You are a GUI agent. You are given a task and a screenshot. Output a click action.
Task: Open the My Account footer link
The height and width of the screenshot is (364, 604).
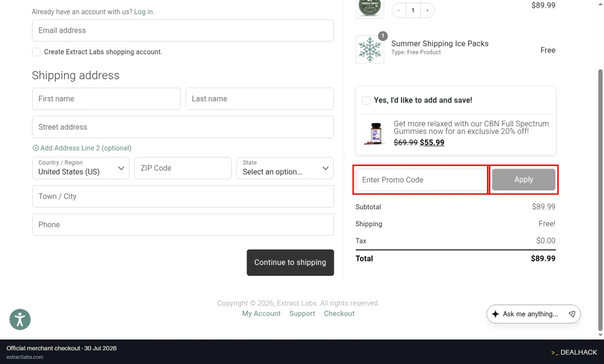[261, 314]
